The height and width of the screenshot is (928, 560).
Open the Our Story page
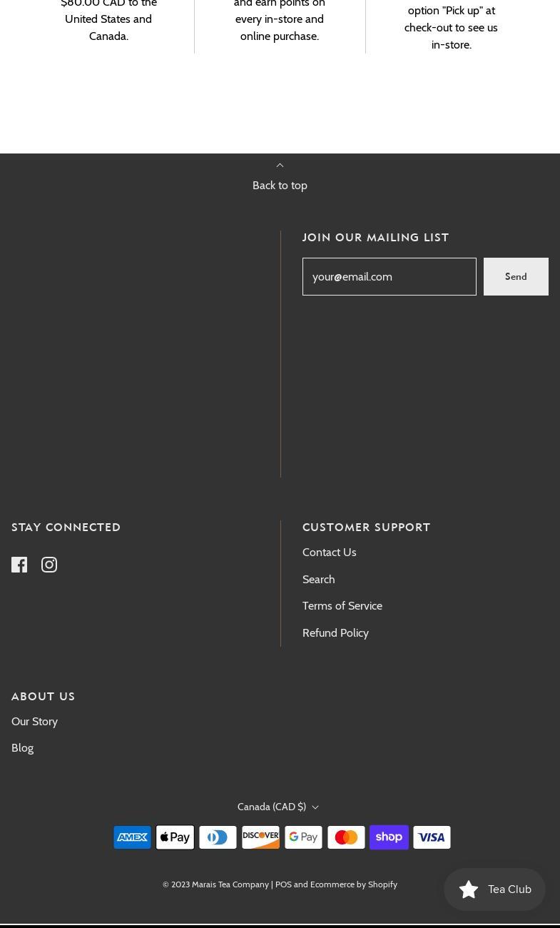click(34, 722)
